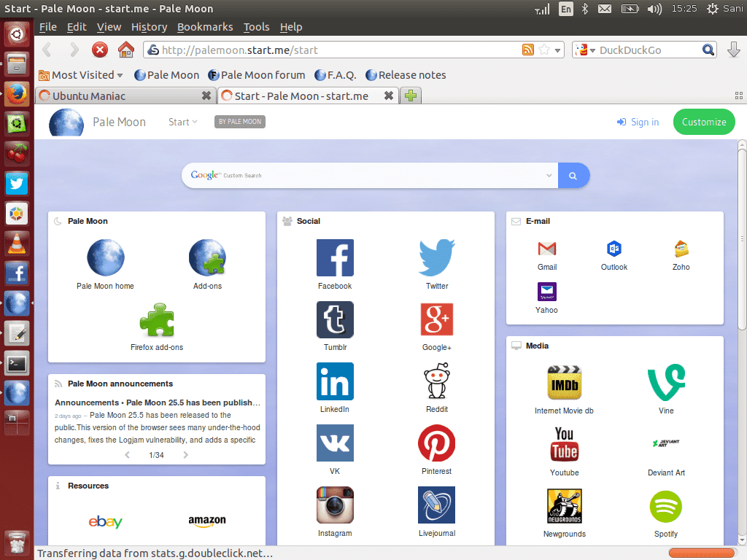Open the Reddit alien icon
The image size is (747, 560).
[437, 381]
